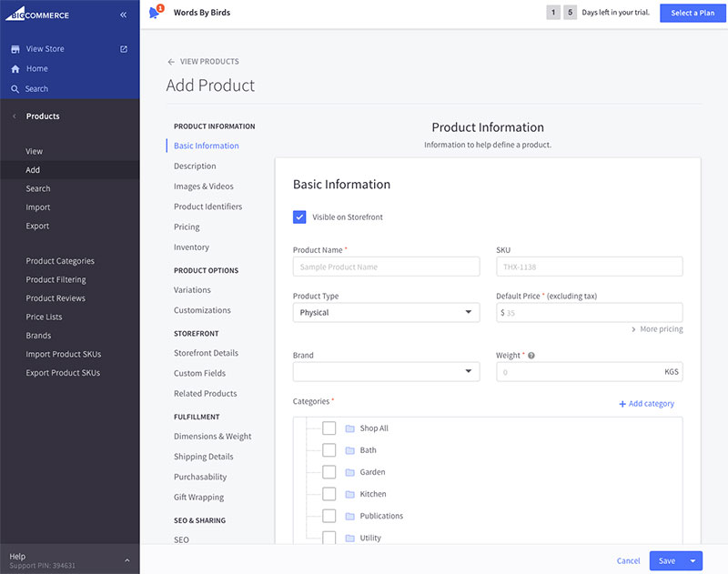Check the Shop All category
This screenshot has height=574, width=728.
[329, 428]
